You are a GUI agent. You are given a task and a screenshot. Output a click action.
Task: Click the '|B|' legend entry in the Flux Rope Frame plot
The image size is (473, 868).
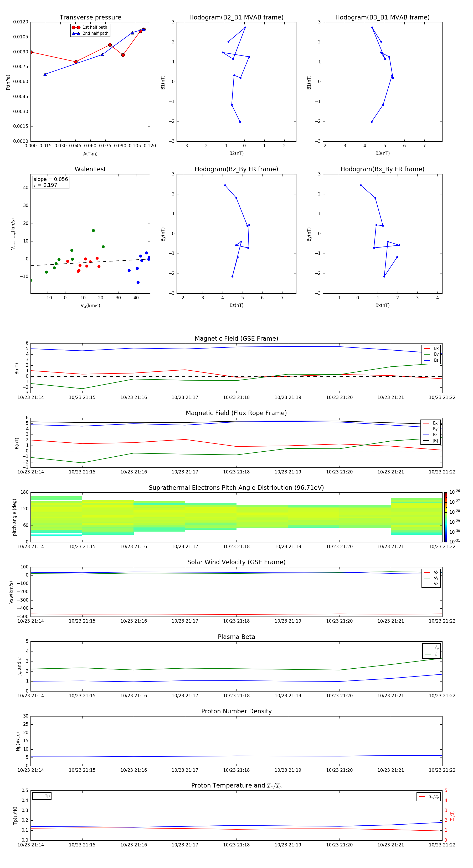click(x=431, y=441)
